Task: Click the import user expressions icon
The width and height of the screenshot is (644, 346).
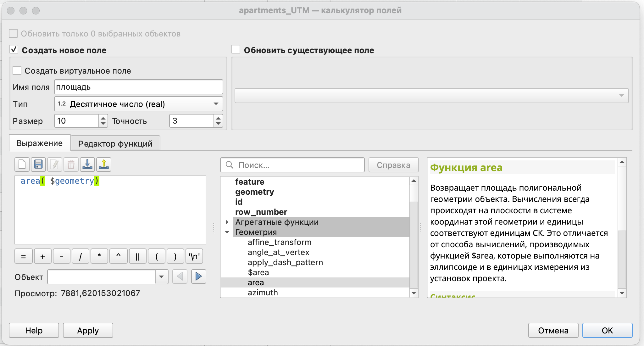Action: click(x=87, y=164)
